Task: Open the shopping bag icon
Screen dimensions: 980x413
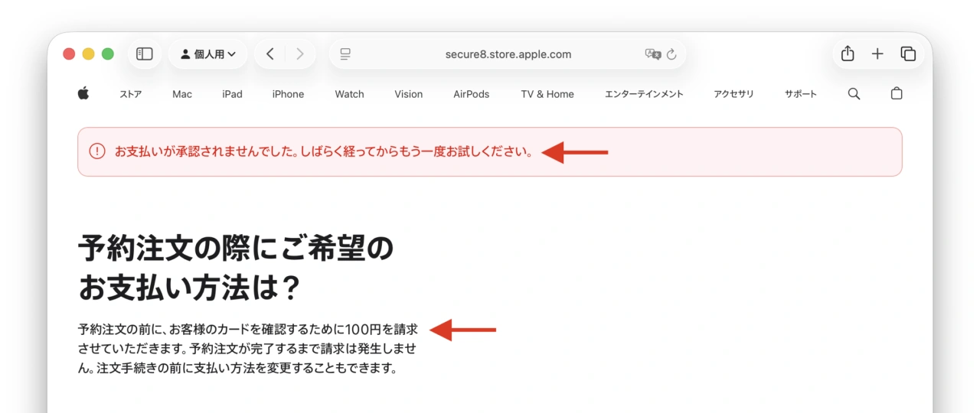Action: (897, 93)
